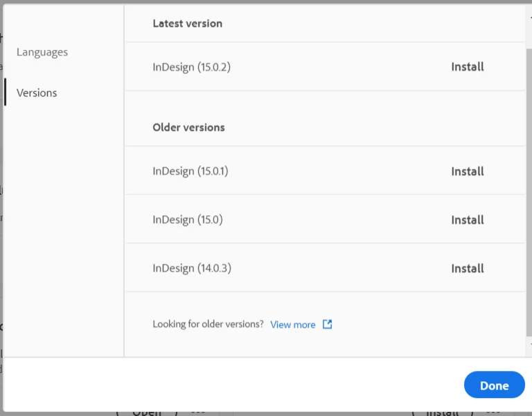Click the Latest version heading

pos(188,24)
